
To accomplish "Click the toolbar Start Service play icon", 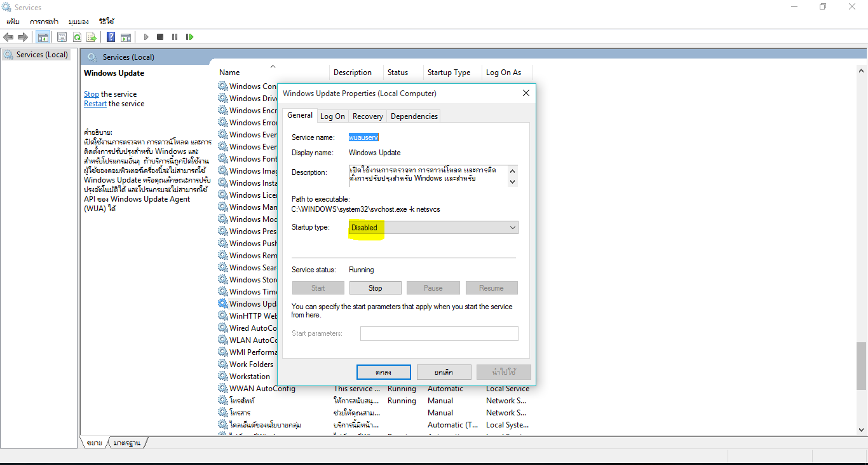I will click(x=146, y=37).
